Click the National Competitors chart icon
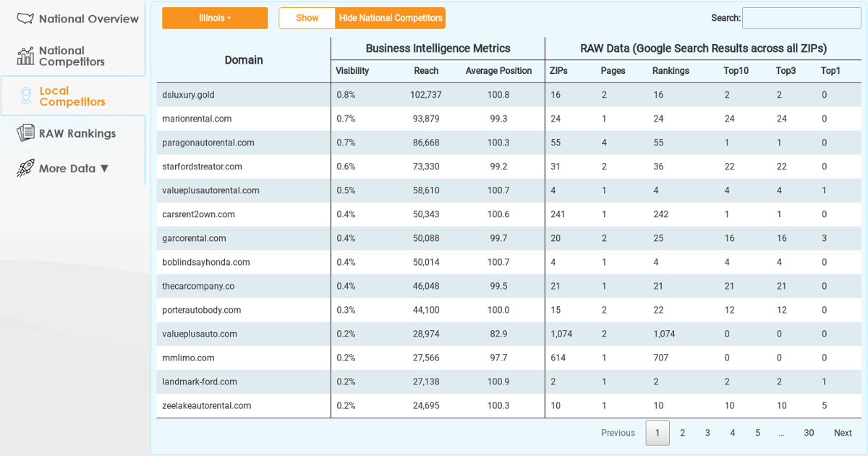This screenshot has width=868, height=456. coord(25,56)
